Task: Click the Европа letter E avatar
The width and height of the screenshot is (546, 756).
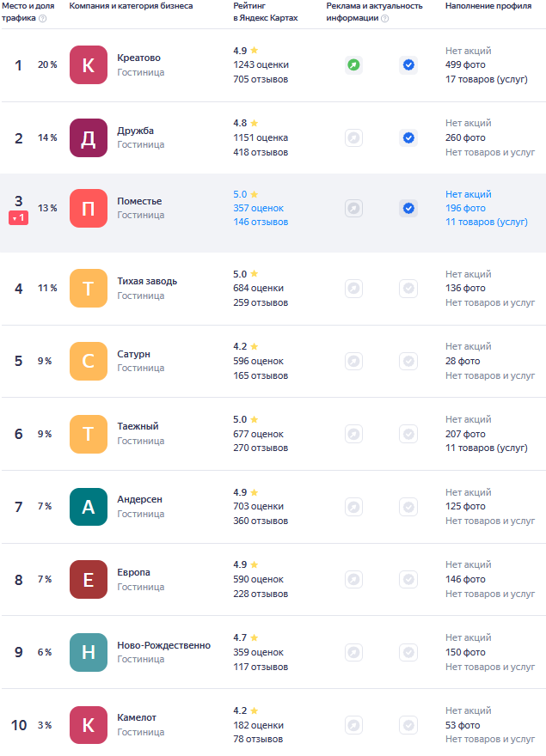Action: [x=89, y=580]
